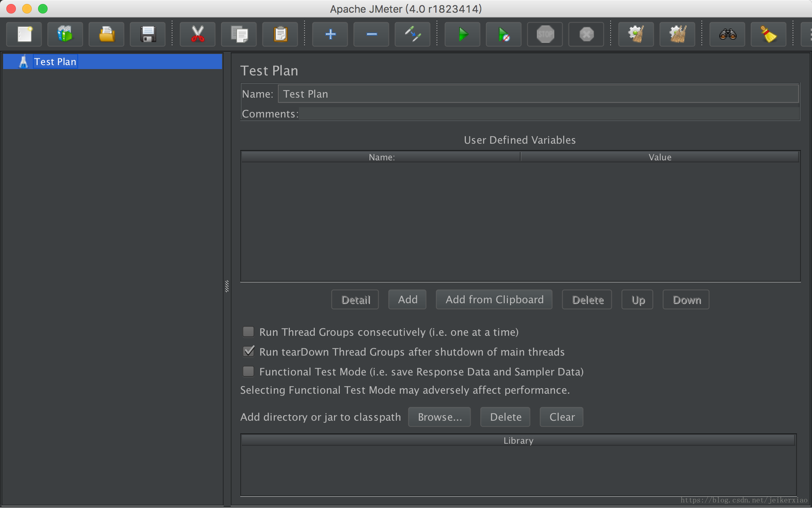This screenshot has height=508, width=812.
Task: Click the Copy icon in toolbar
Action: [239, 33]
